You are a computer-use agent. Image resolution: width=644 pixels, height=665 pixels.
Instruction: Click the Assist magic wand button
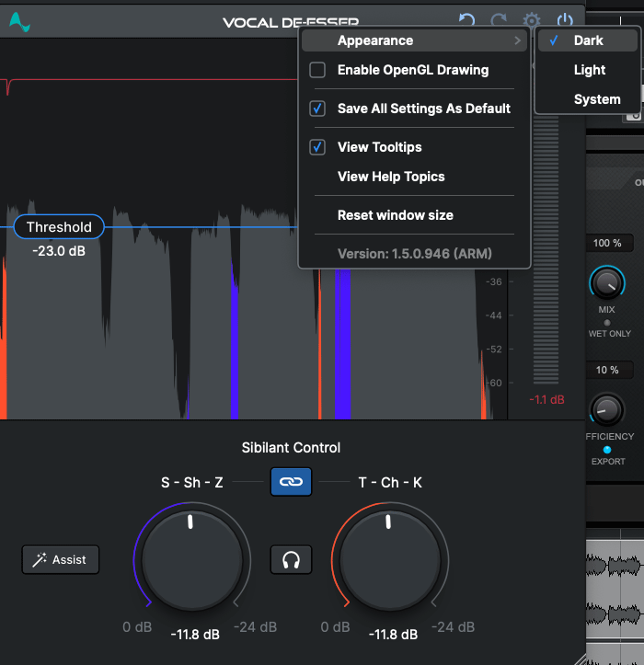pos(60,559)
